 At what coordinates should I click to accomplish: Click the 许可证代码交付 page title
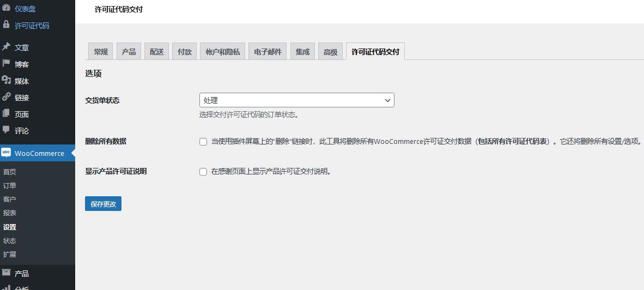(119, 9)
